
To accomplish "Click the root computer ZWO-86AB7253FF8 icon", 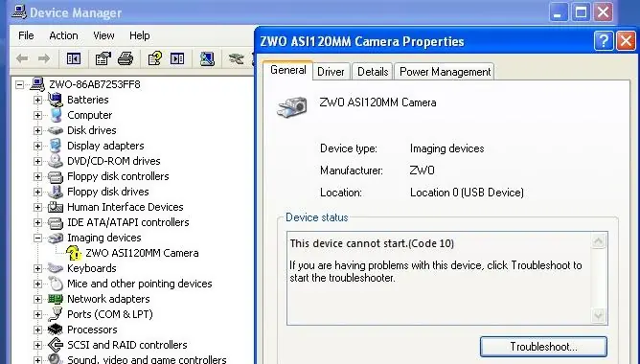I will point(37,84).
